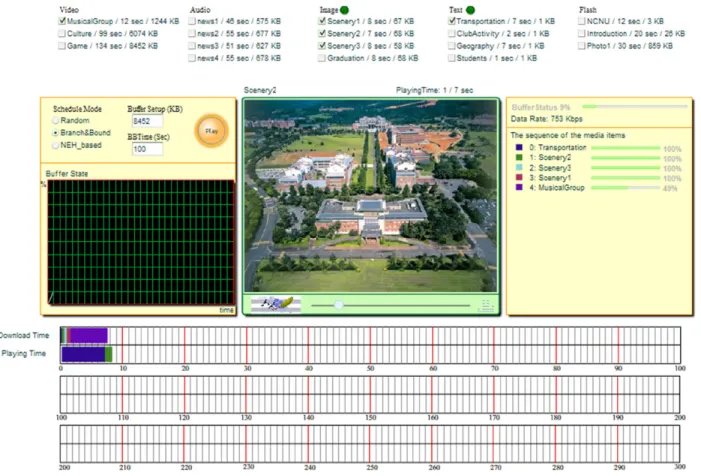Viewport: 701px width, 476px height.
Task: Click the Buffer Setup KB field
Action: tap(147, 121)
